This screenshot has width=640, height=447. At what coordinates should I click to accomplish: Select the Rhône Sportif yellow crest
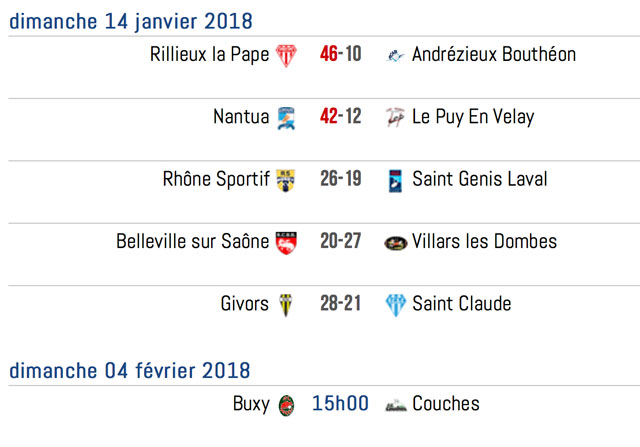[x=285, y=180]
